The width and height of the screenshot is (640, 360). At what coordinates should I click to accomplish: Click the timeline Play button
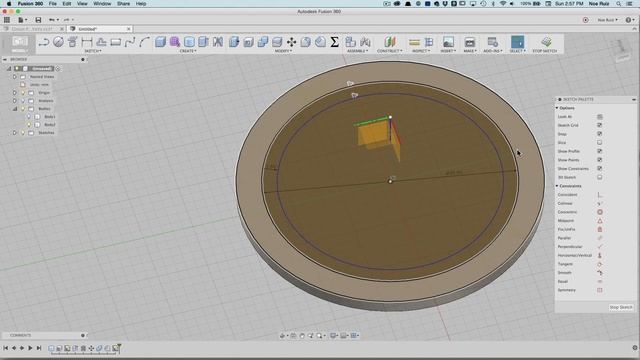pyautogui.click(x=30, y=348)
